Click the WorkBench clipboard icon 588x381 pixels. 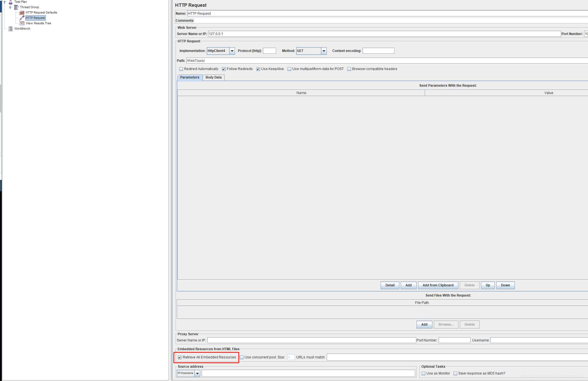click(x=10, y=29)
